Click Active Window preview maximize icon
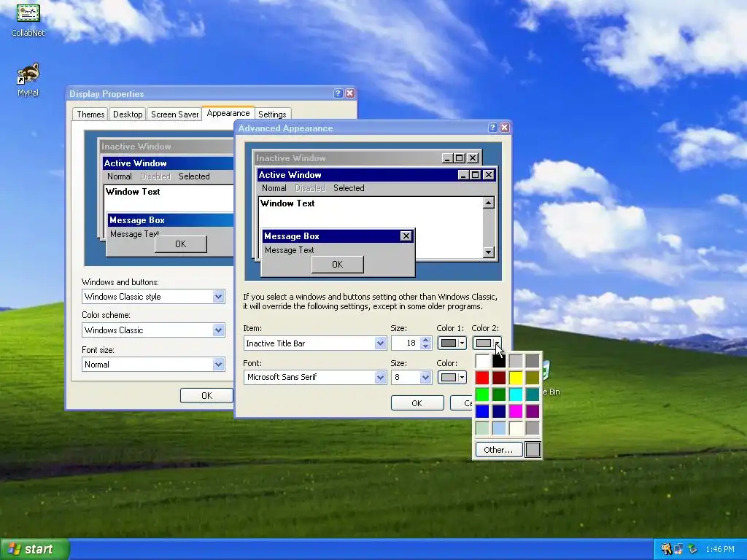The width and height of the screenshot is (747, 560). pyautogui.click(x=475, y=175)
